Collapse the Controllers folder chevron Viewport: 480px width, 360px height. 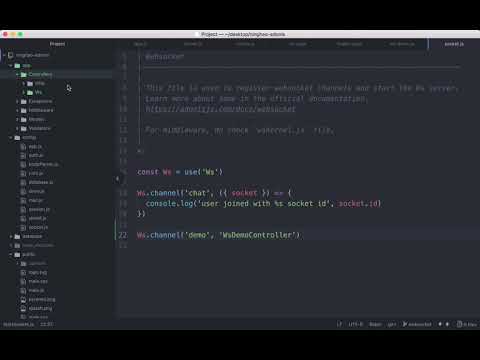17,75
